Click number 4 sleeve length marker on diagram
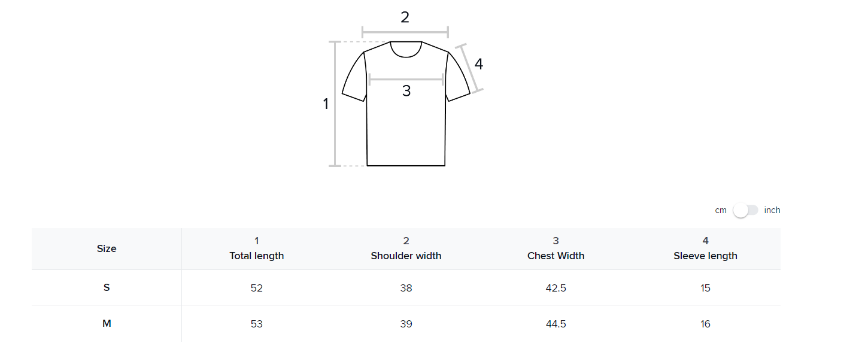This screenshot has width=868, height=349. click(x=478, y=64)
